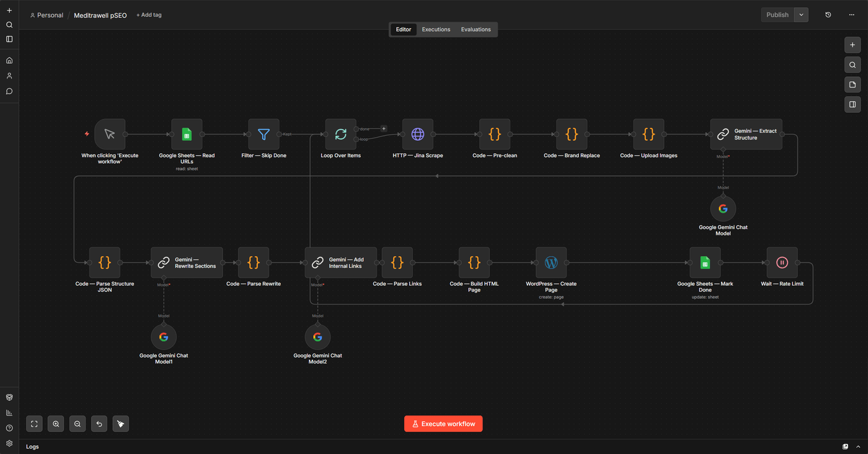Zoom in on the canvas
The width and height of the screenshot is (868, 454).
(x=56, y=424)
